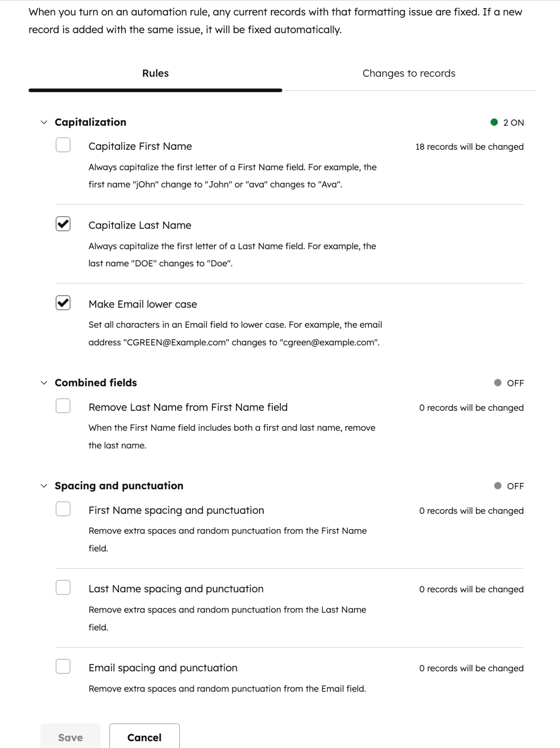Viewport: 560px width, 748px height.
Task: Select the Rules tab
Action: pyautogui.click(x=155, y=73)
